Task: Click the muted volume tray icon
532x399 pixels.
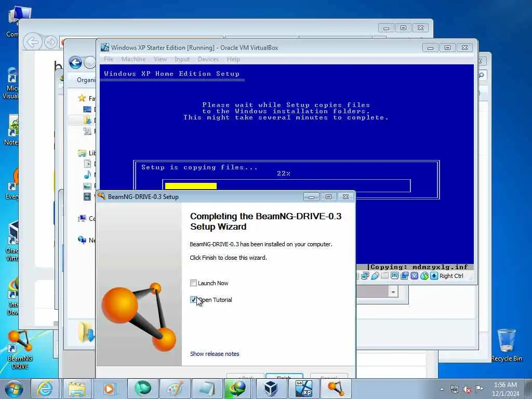Action: click(467, 389)
